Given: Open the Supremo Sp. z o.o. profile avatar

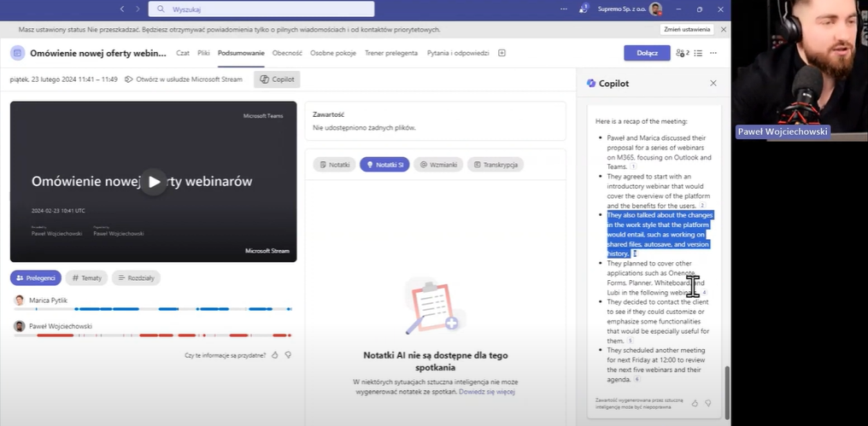Looking at the screenshot, I should click(x=655, y=9).
